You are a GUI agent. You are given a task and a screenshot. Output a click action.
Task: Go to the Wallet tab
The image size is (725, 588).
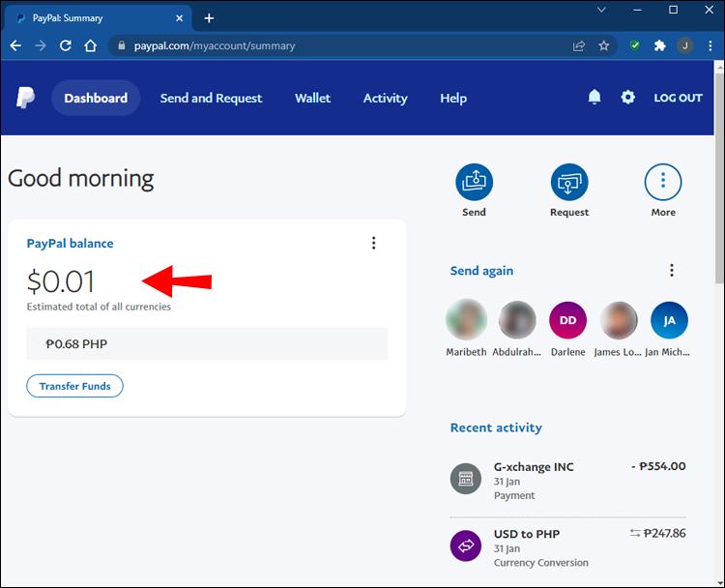tap(312, 98)
